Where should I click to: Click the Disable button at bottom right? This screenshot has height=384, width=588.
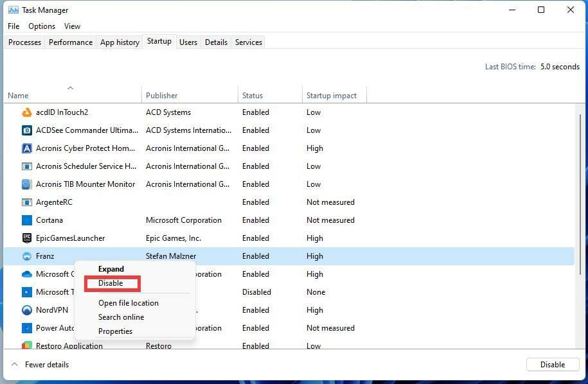pyautogui.click(x=552, y=364)
